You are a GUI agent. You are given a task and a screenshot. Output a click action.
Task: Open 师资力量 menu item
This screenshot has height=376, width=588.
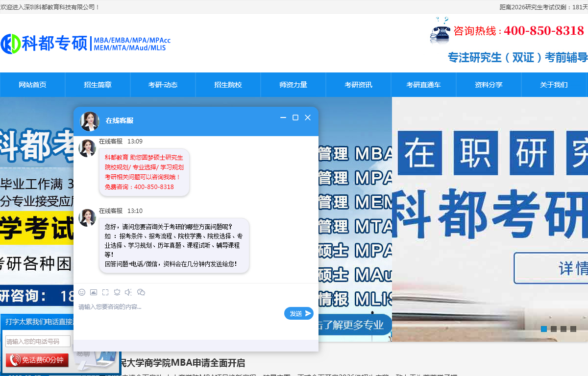(x=293, y=85)
